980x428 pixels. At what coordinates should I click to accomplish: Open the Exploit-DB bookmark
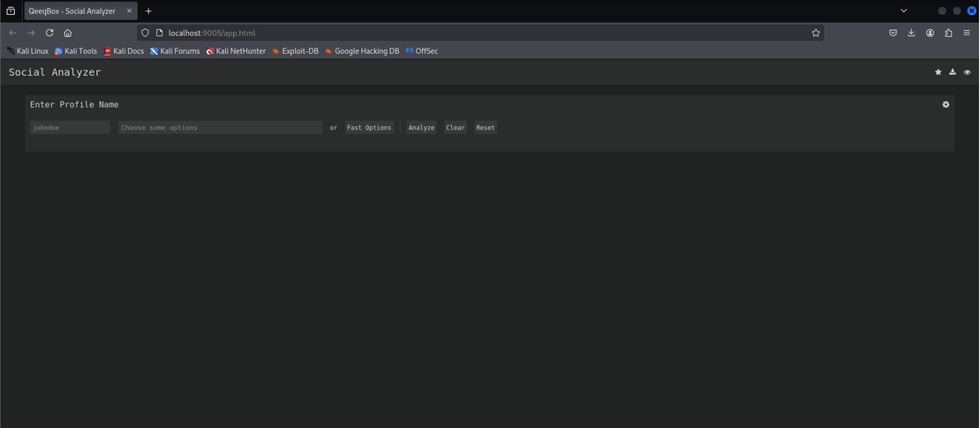point(296,51)
